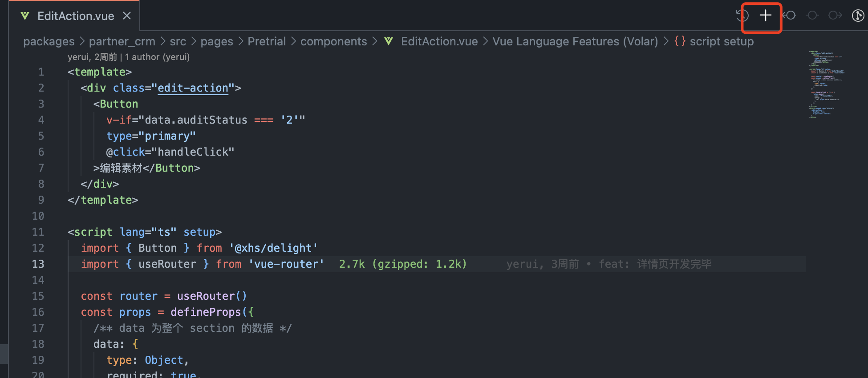Click the Vue icon in the breadcrumb bar
This screenshot has height=378, width=868.
389,41
